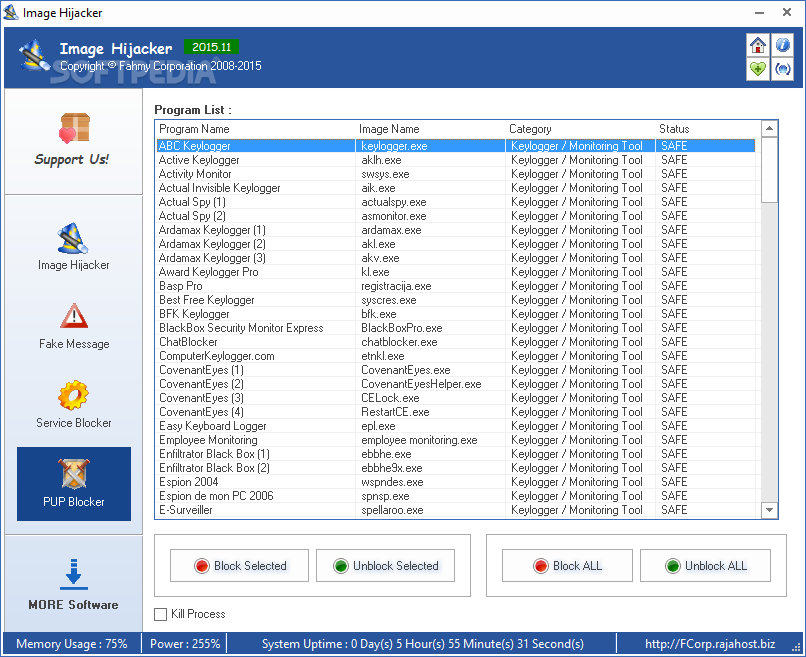Select the Active Keylogger row
The image size is (806, 657).
pyautogui.click(x=456, y=160)
